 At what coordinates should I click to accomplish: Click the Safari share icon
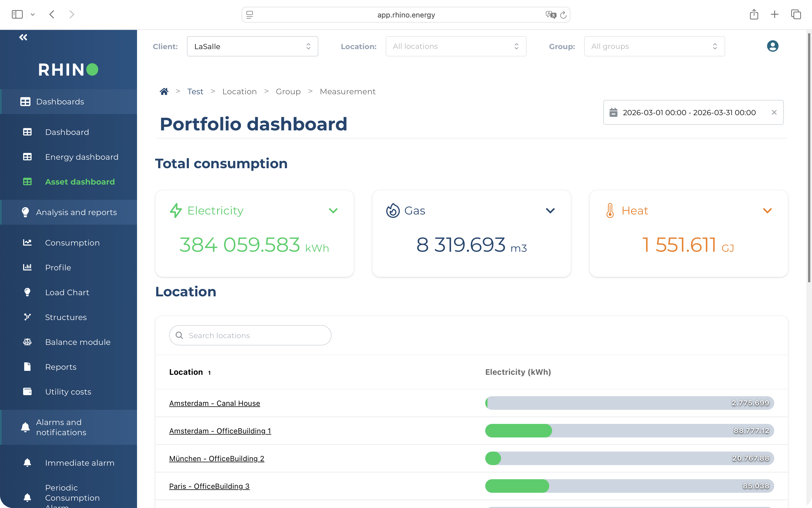[x=754, y=14]
